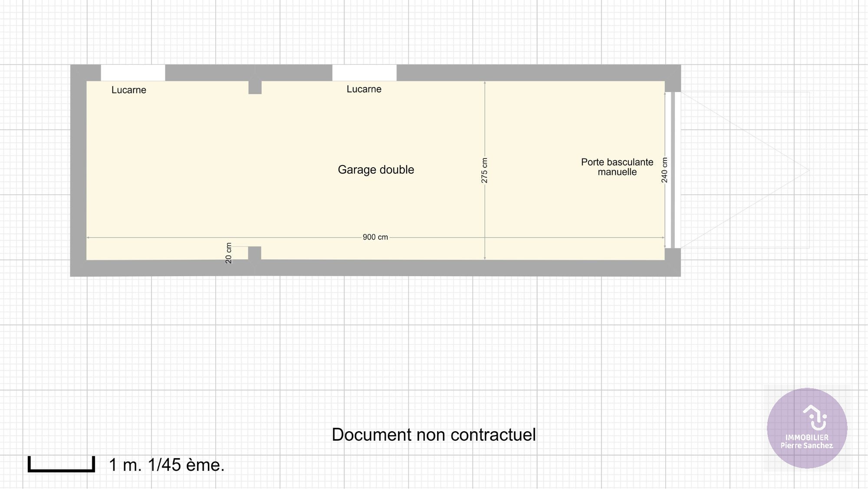Click the bottom wall pillar near 20 cm

255,253
